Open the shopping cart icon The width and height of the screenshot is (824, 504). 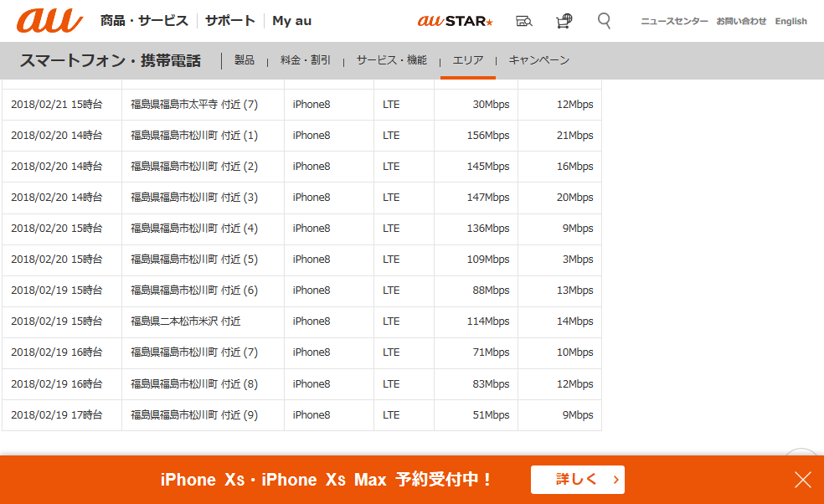(564, 21)
